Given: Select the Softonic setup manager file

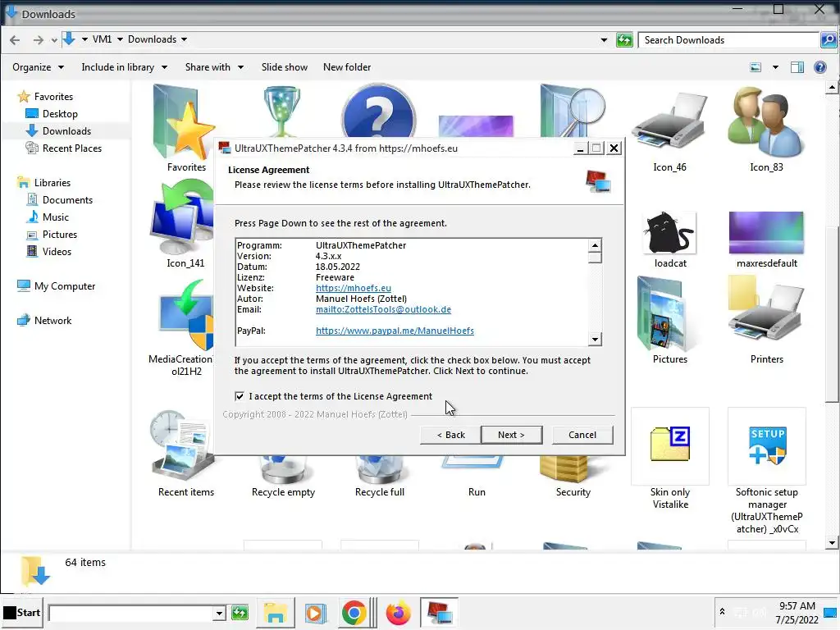Looking at the screenshot, I should (767, 472).
